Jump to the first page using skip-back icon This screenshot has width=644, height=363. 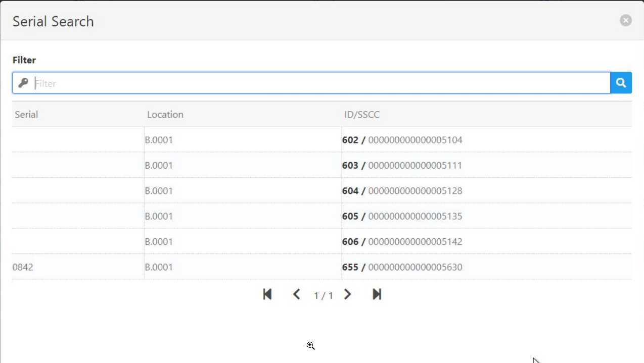(x=267, y=294)
